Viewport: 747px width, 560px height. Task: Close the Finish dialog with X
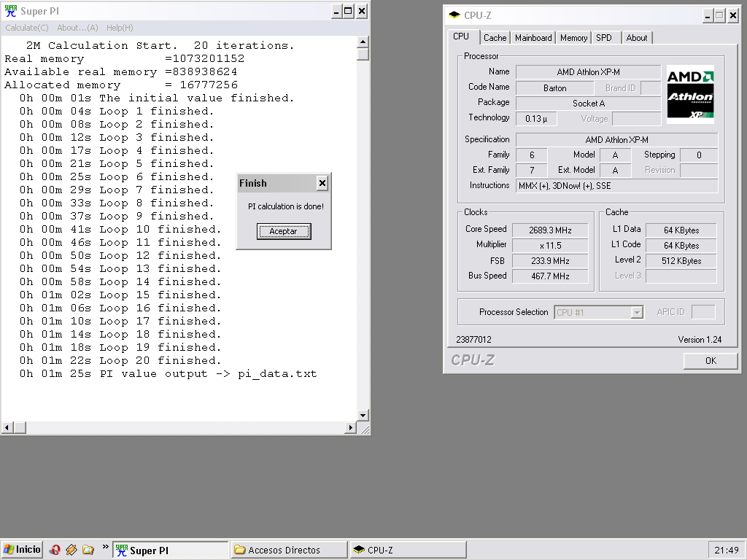coord(322,183)
